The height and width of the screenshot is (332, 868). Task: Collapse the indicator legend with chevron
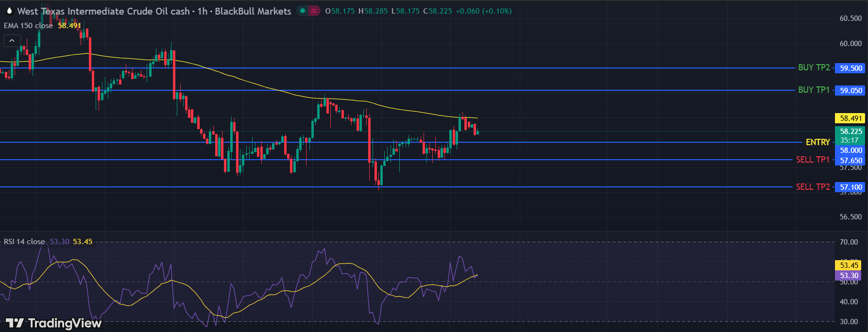(x=12, y=41)
